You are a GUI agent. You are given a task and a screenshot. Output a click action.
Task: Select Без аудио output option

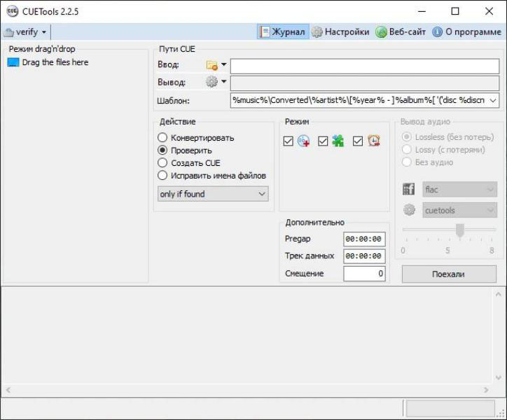click(x=427, y=162)
